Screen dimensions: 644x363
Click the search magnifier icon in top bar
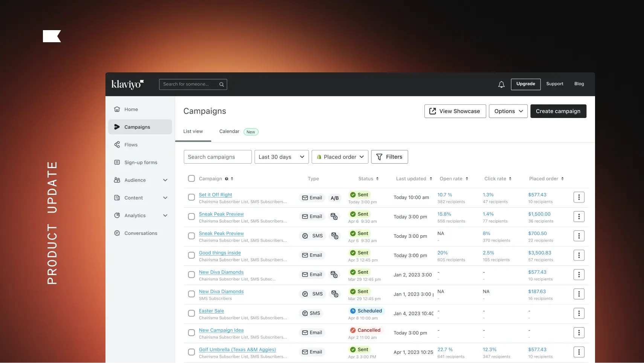click(221, 84)
